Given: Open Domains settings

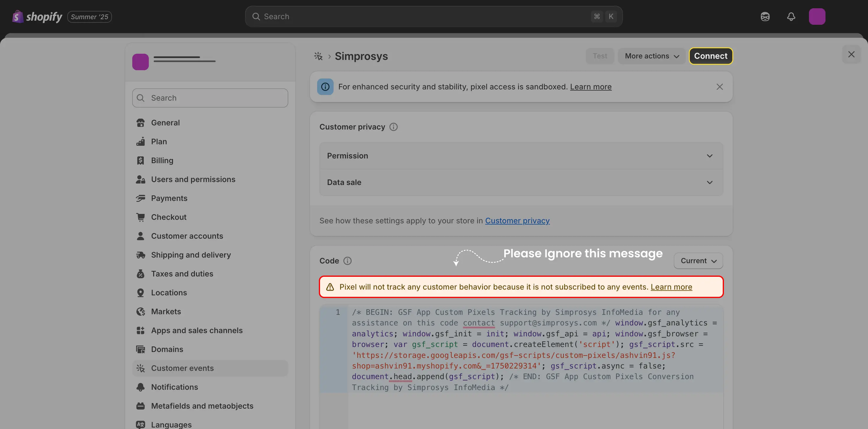Looking at the screenshot, I should click(210, 349).
